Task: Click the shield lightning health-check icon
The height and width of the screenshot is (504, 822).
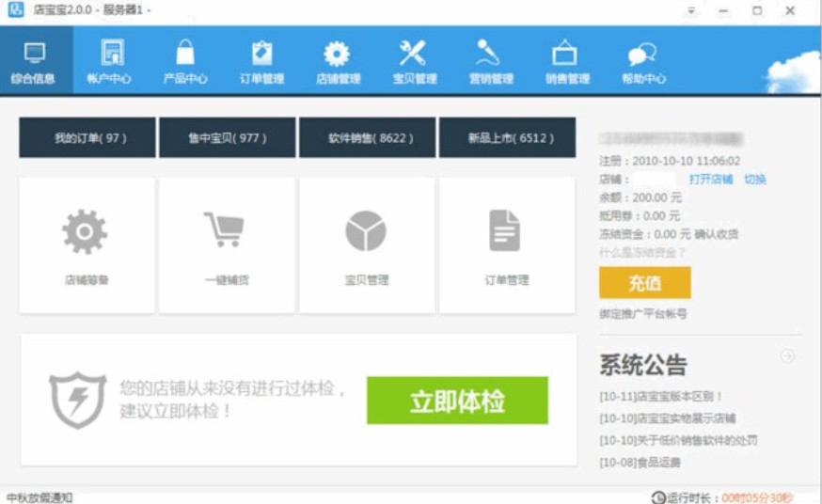Action: click(77, 400)
